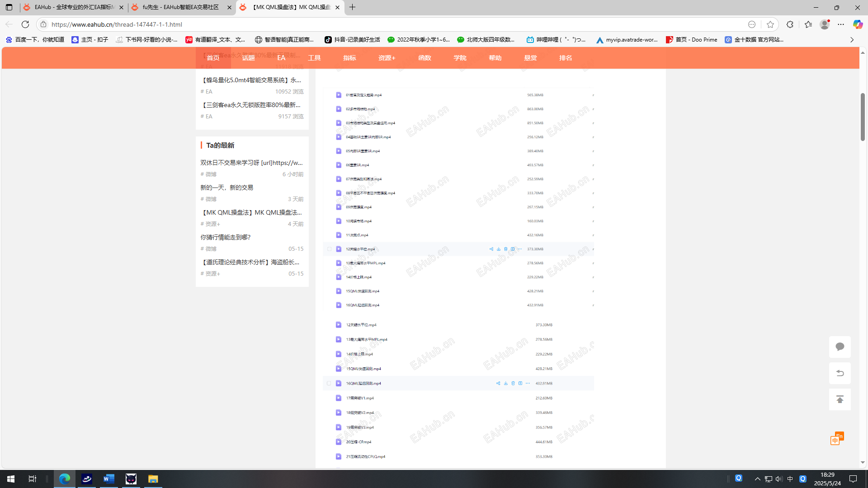The image size is (868, 488).
Task: Open Word from the taskbar
Action: point(109,479)
